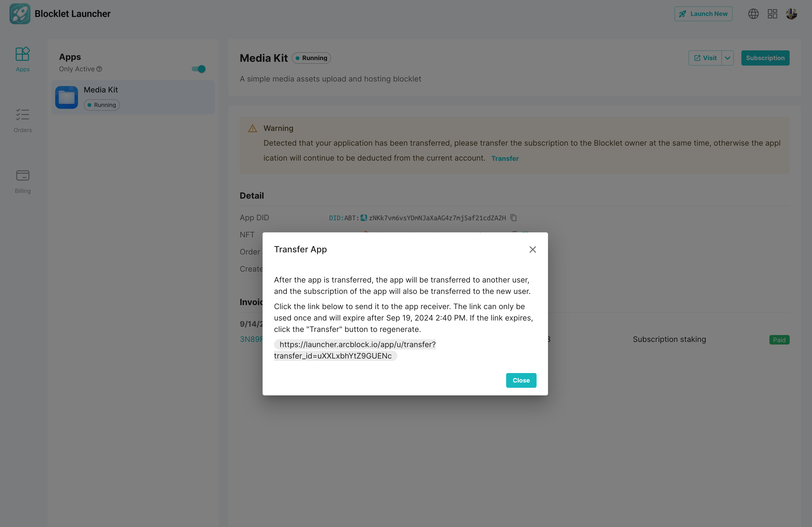812x527 pixels.
Task: Click the Launch New button
Action: coord(703,14)
